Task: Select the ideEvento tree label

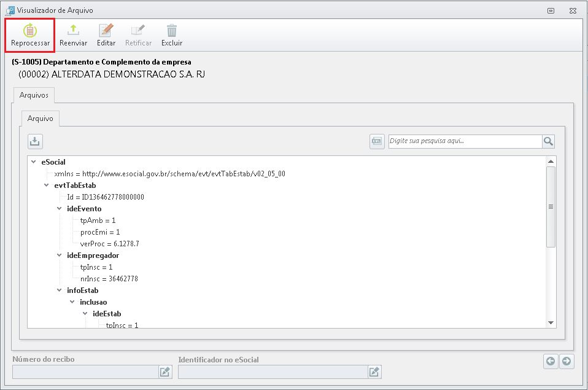Action: pos(84,208)
